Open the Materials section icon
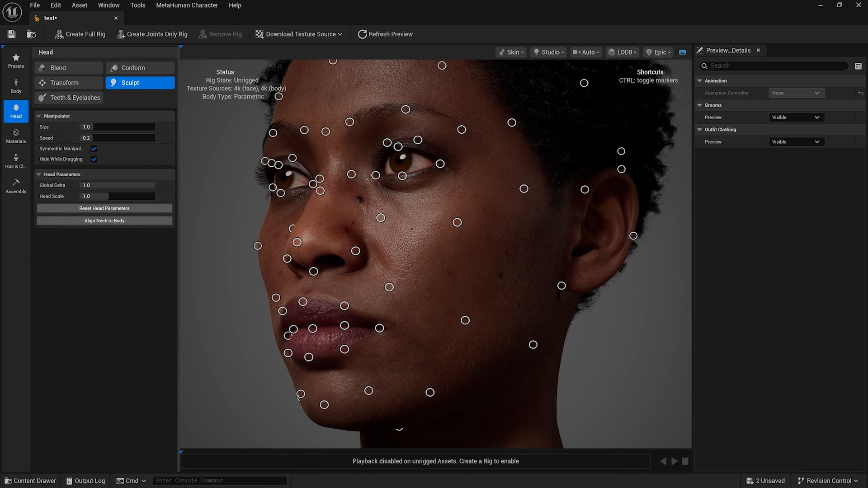 point(16,136)
